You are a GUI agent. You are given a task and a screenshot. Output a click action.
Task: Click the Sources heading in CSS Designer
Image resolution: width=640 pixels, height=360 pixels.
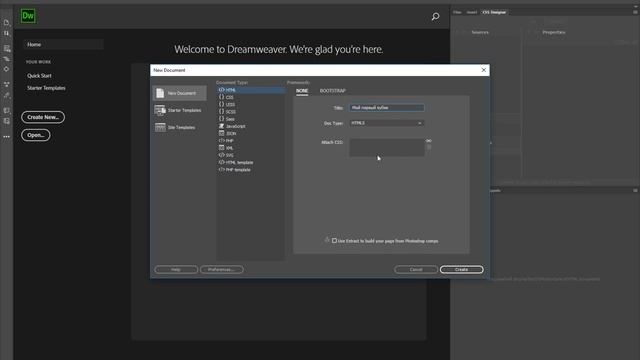tap(480, 32)
